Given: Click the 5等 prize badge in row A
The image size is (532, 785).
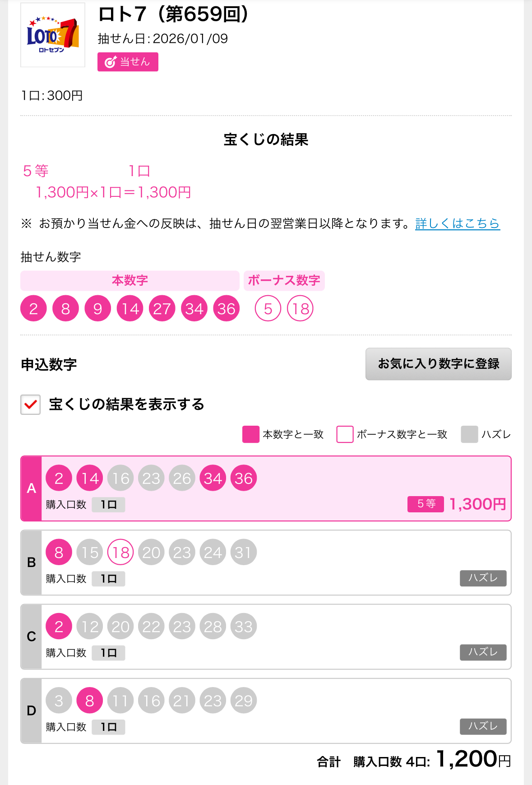Looking at the screenshot, I should (x=426, y=504).
